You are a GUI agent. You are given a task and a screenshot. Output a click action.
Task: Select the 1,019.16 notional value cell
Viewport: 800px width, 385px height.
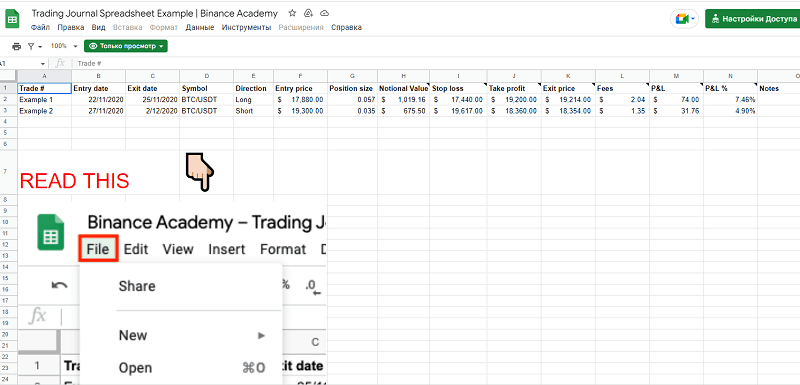404,99
